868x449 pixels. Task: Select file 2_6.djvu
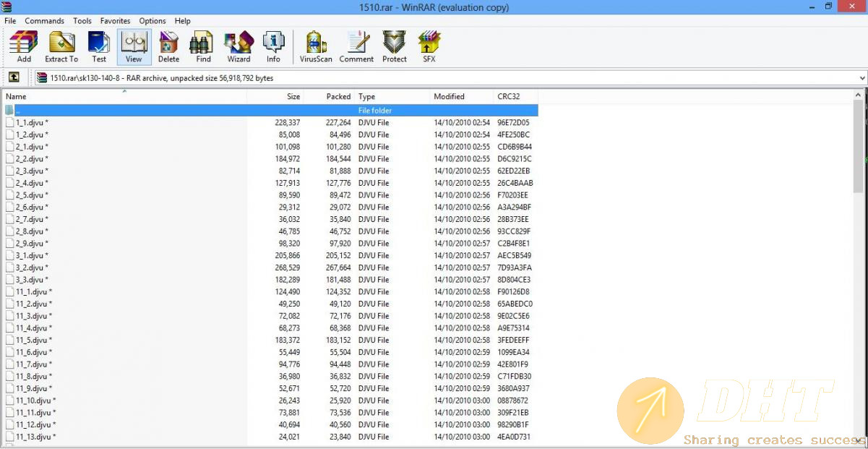[32, 207]
